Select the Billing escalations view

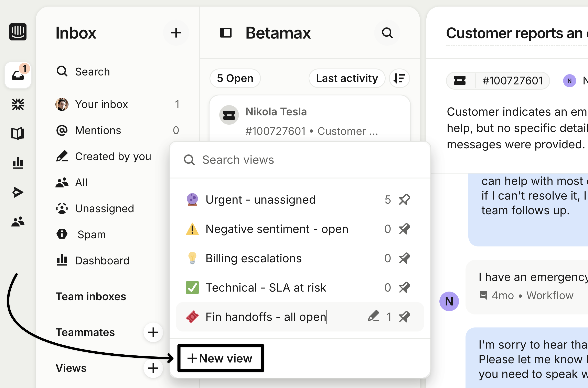(300, 258)
